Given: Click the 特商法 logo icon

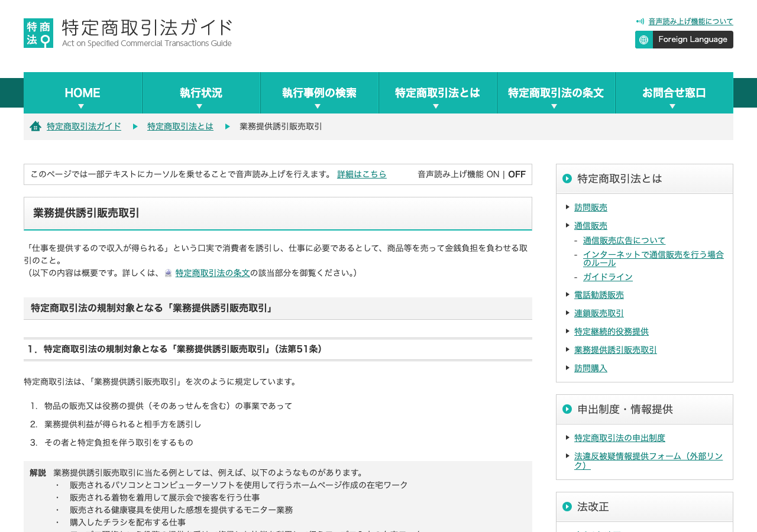Looking at the screenshot, I should [x=38, y=33].
